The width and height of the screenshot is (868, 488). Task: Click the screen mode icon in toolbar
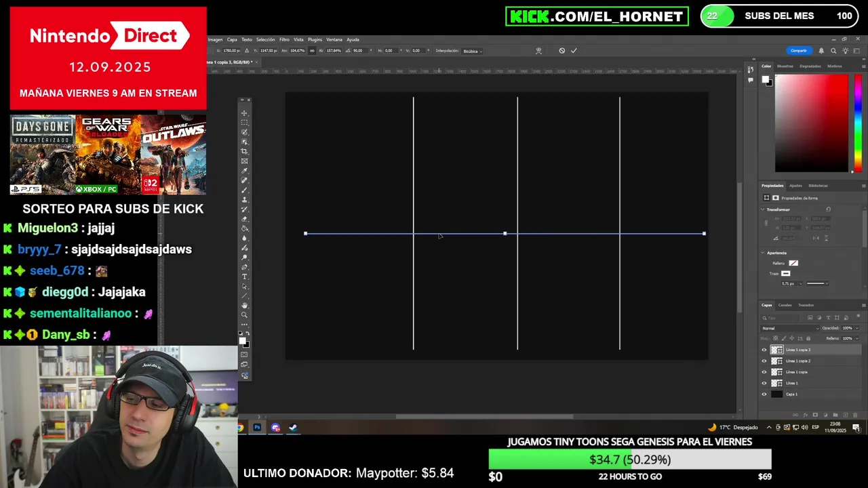pyautogui.click(x=244, y=365)
